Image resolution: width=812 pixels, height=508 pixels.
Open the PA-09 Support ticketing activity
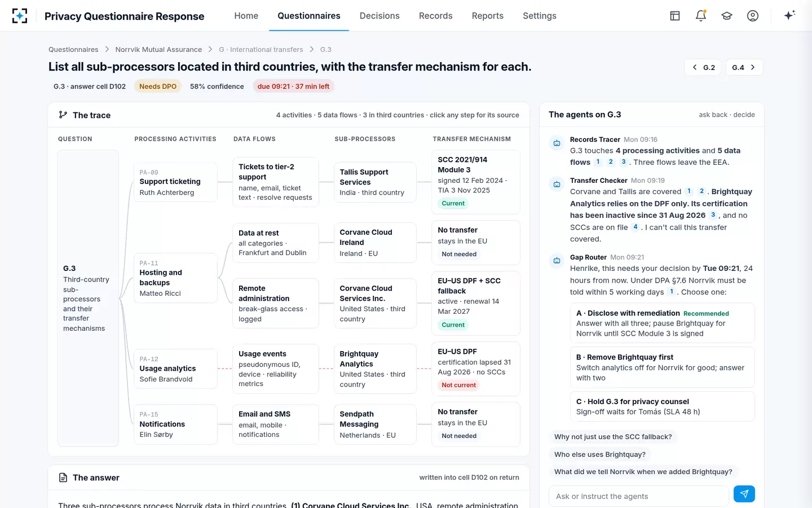point(175,182)
